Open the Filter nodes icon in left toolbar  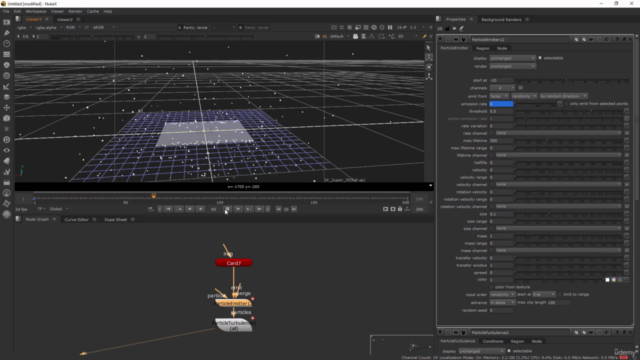coord(7,76)
